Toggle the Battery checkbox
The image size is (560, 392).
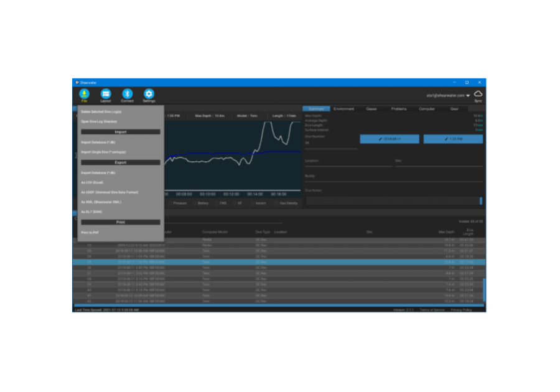pyautogui.click(x=194, y=203)
